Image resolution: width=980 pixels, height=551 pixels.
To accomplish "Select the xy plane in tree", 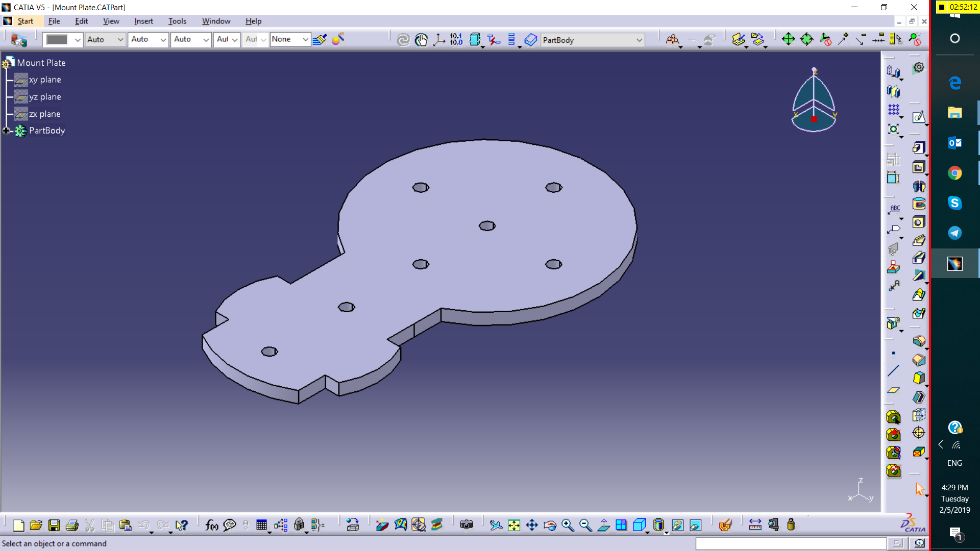I will (x=45, y=80).
